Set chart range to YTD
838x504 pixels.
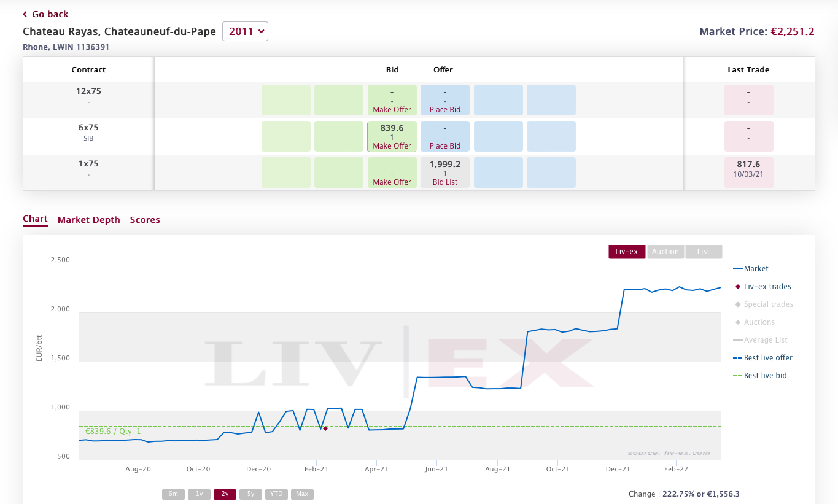276,494
